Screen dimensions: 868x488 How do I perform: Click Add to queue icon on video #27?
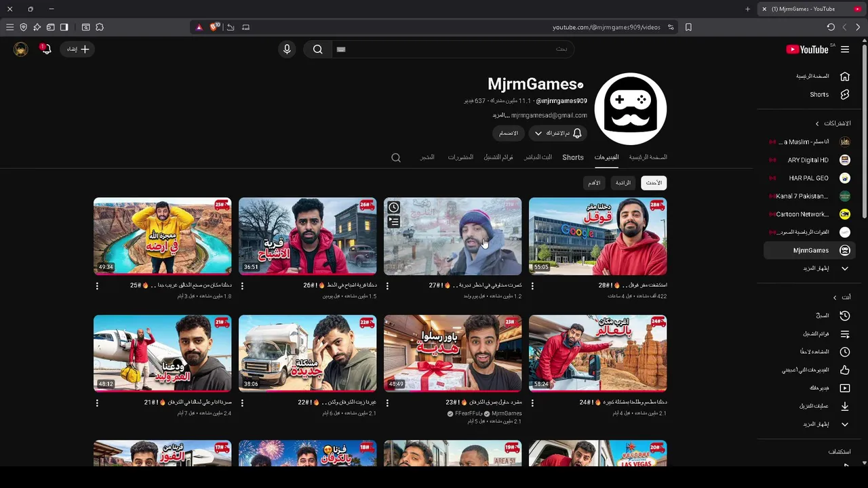pos(393,222)
